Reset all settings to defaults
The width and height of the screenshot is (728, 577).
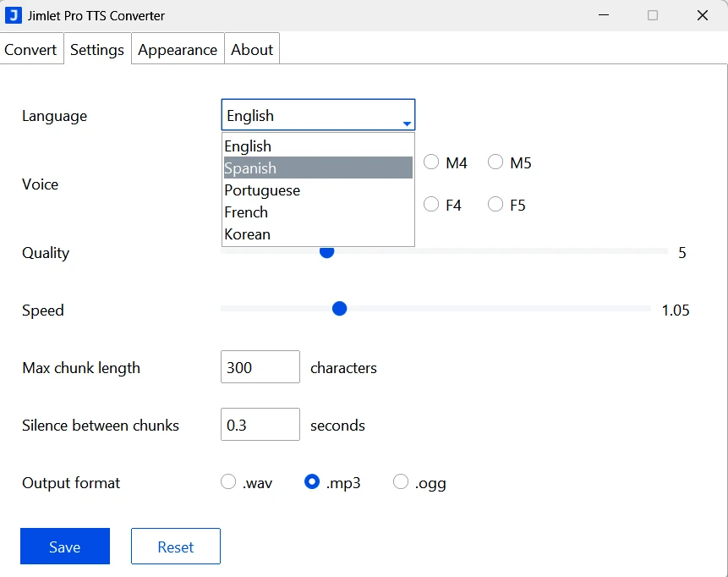(x=175, y=546)
